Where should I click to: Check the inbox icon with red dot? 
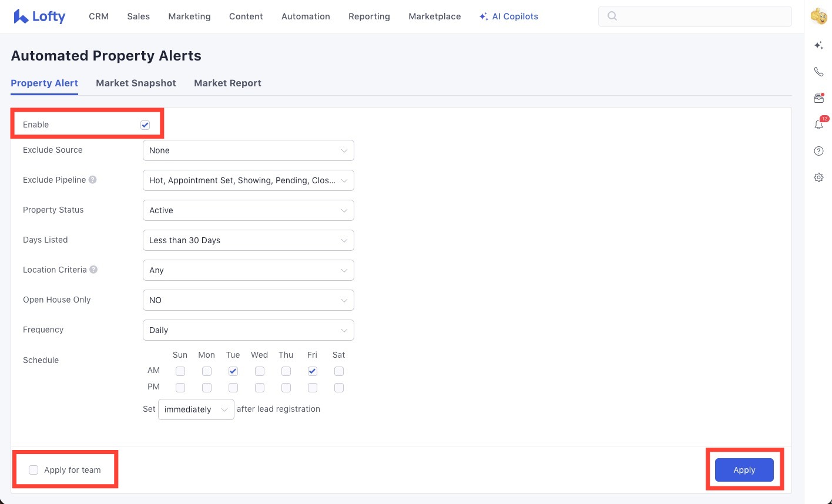point(818,98)
